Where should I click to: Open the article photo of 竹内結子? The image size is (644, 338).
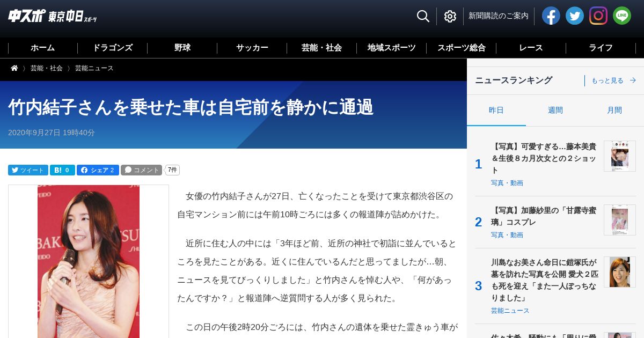pos(89,262)
